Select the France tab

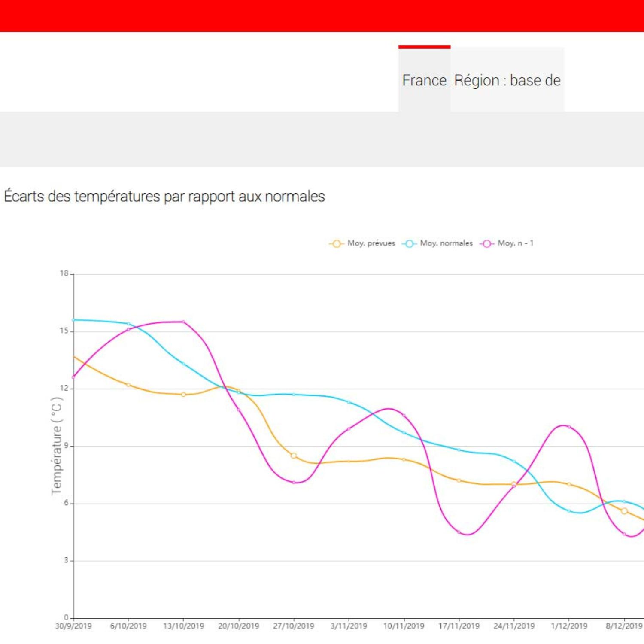pos(424,80)
